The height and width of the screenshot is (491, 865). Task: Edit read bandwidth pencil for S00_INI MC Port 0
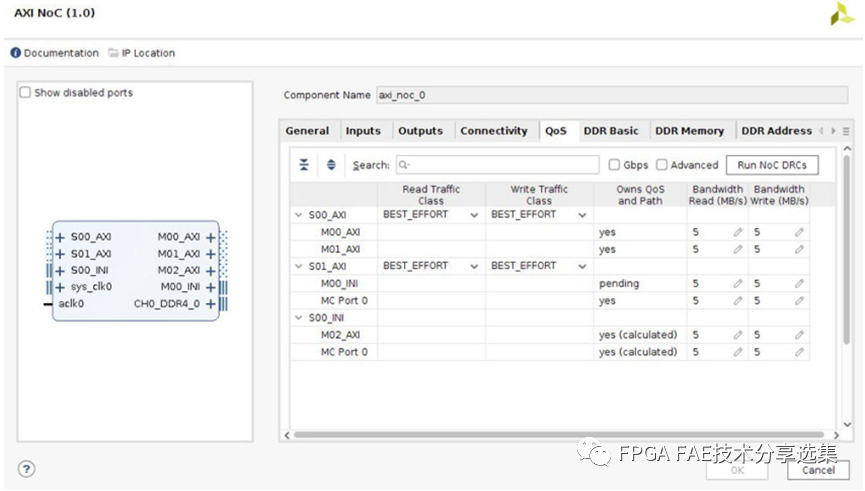coord(738,352)
